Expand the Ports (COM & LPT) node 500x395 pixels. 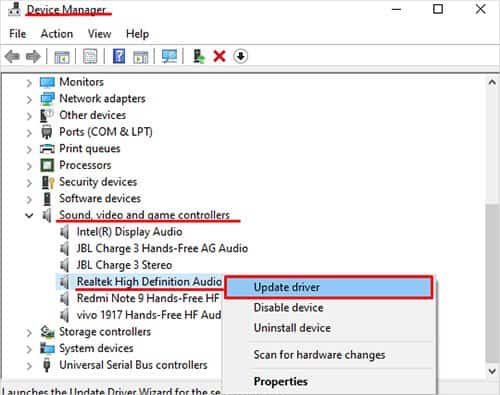tap(29, 133)
